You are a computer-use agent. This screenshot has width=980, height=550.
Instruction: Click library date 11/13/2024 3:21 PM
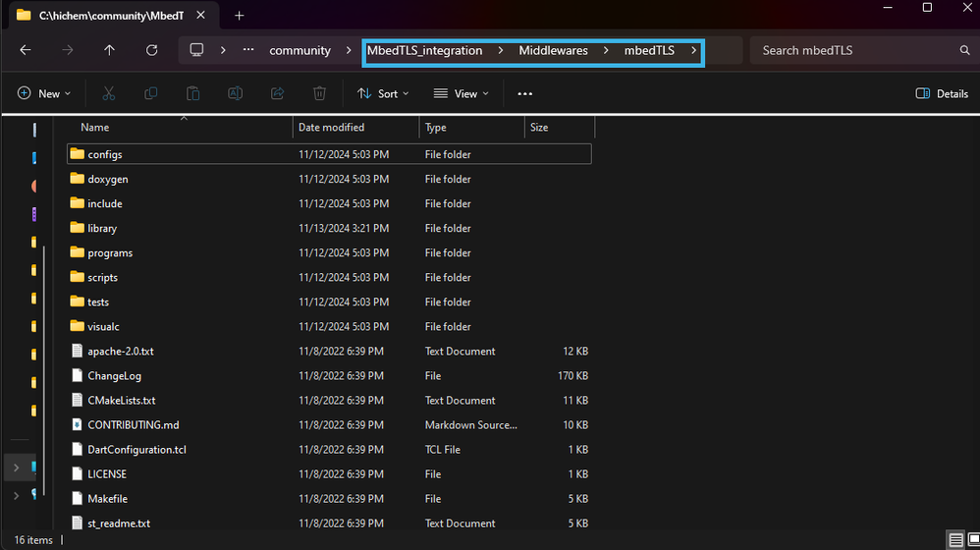[344, 228]
